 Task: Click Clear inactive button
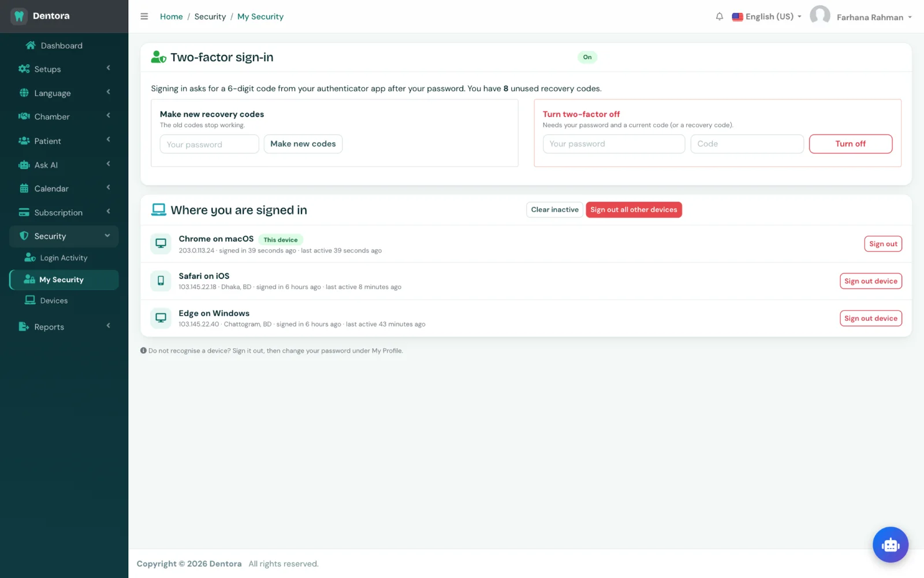click(x=554, y=209)
